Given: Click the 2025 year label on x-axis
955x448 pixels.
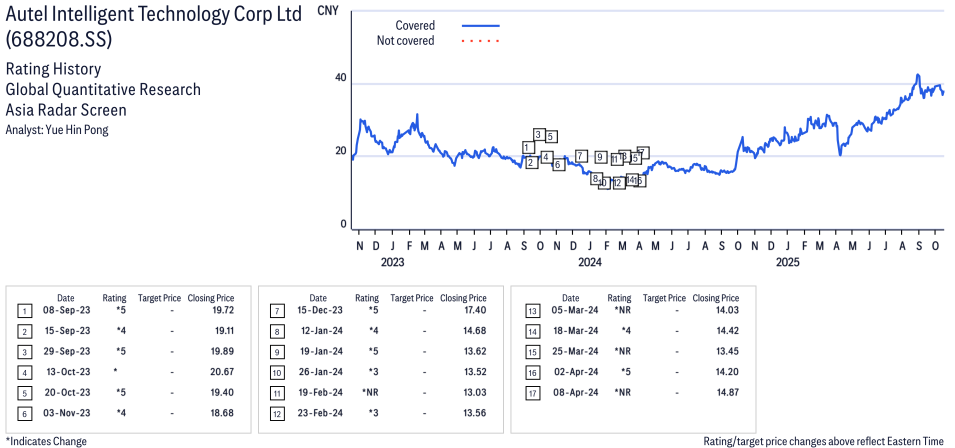Looking at the screenshot, I should coord(787,263).
